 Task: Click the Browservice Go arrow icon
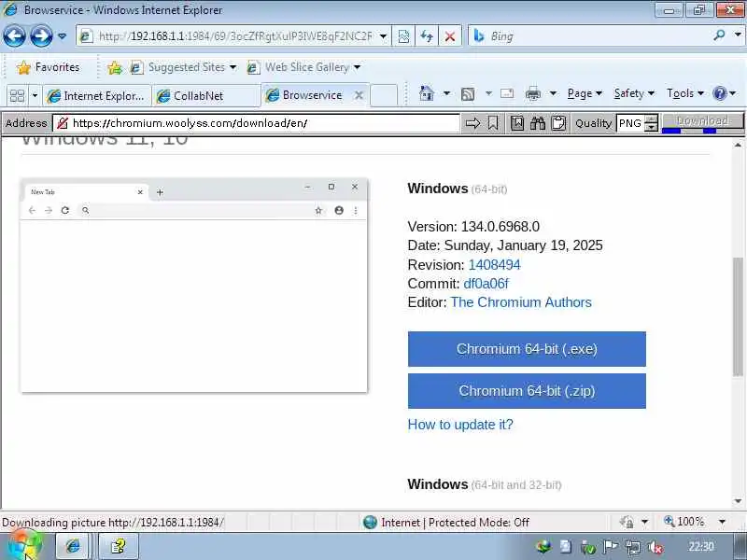pos(472,123)
